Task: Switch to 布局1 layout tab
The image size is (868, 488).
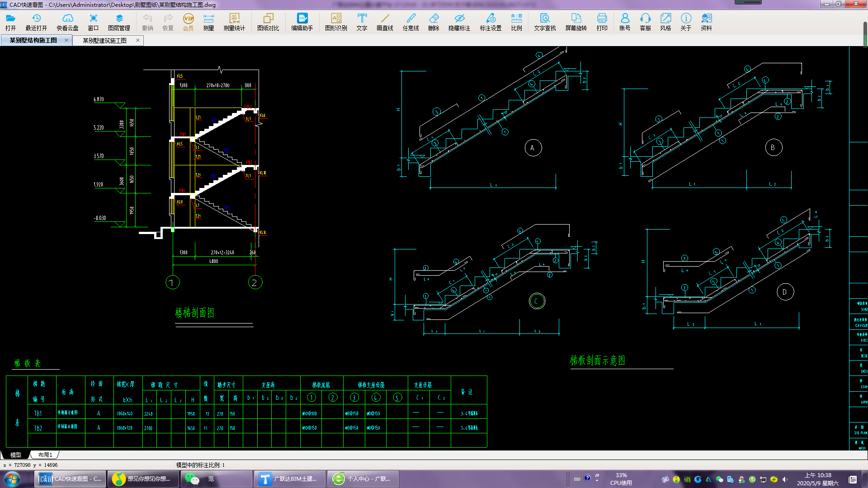Action: pyautogui.click(x=45, y=455)
